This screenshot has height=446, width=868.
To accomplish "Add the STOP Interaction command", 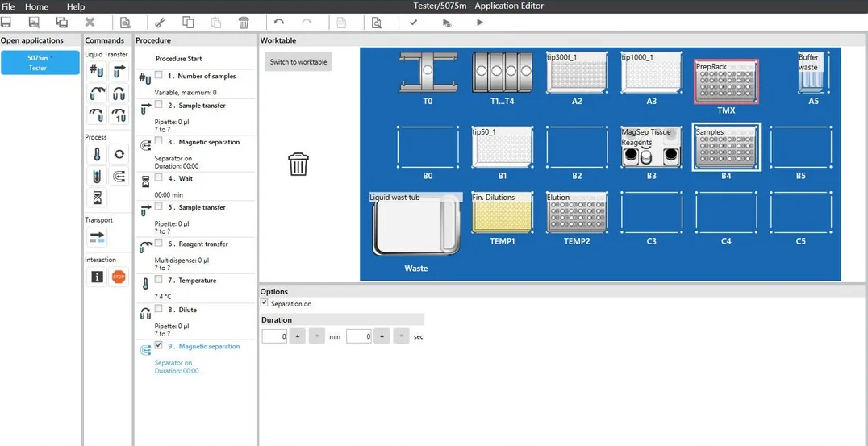I will pyautogui.click(x=119, y=277).
